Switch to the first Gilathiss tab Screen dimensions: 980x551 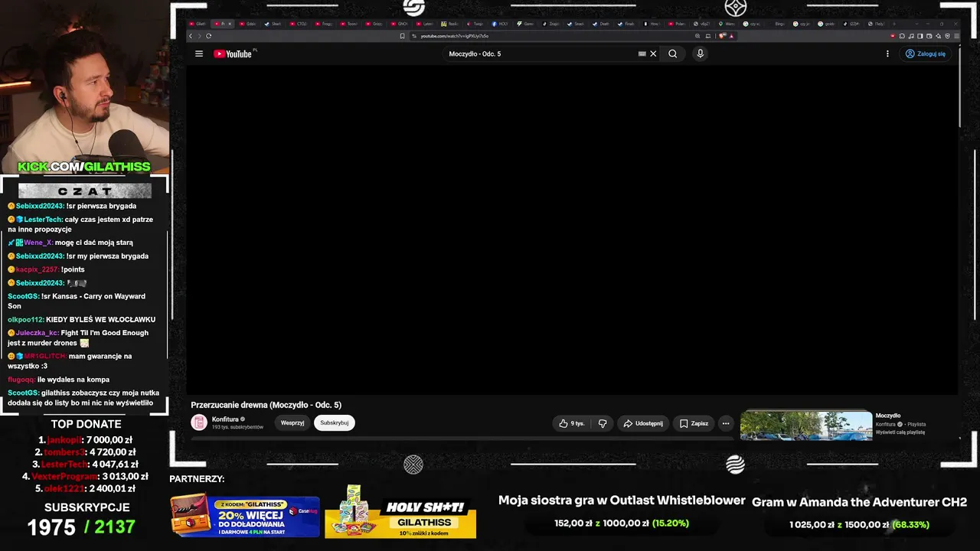pyautogui.click(x=198, y=24)
